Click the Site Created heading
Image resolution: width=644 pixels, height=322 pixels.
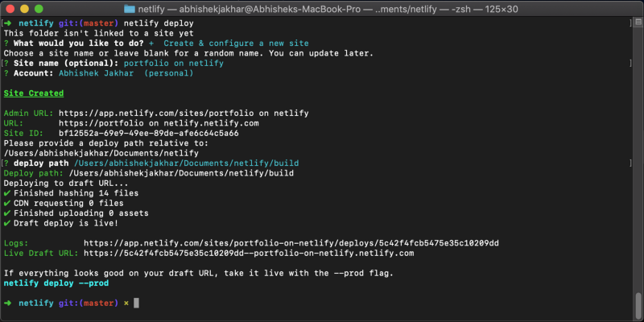(x=34, y=93)
